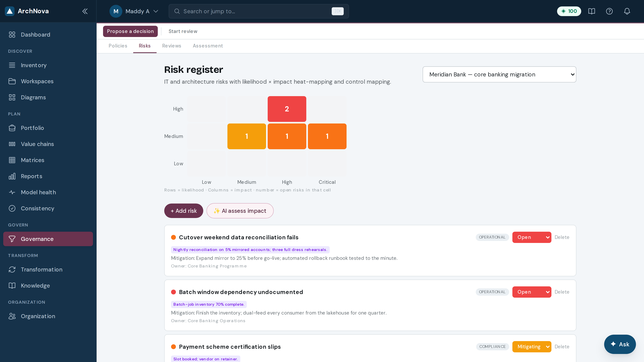Select the Risks tab
The width and height of the screenshot is (644, 362).
pyautogui.click(x=145, y=46)
